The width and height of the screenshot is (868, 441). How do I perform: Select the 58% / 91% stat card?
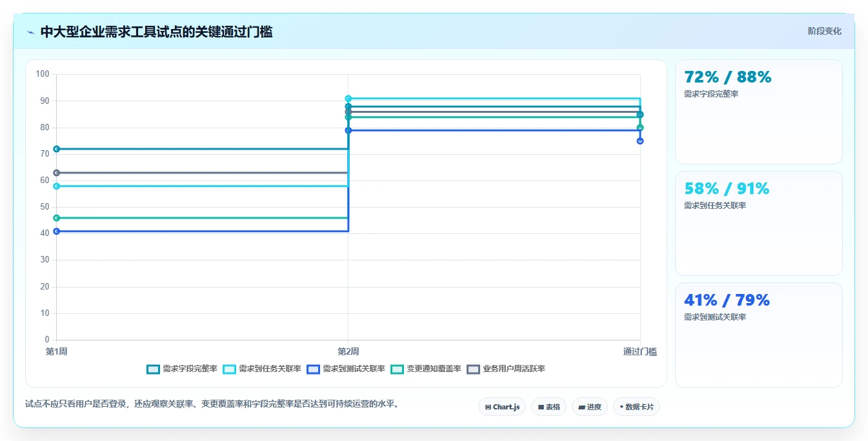[759, 223]
